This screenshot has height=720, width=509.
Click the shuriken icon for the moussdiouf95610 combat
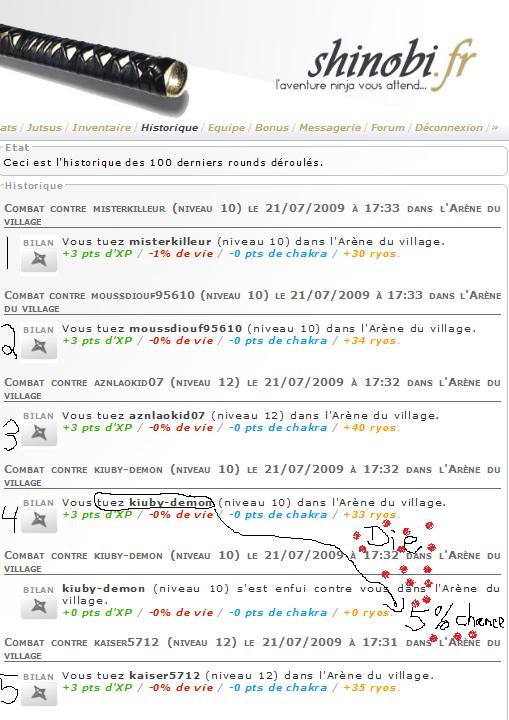[39, 348]
